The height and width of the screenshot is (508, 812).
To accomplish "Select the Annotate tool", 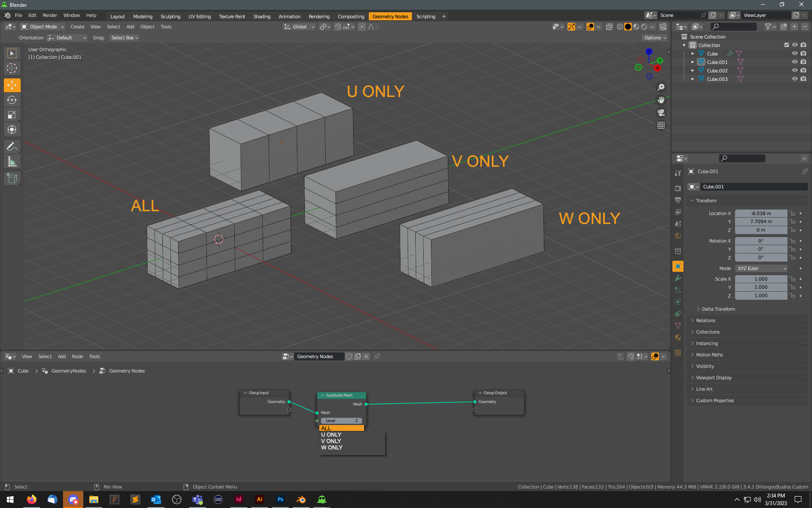I will (12, 147).
